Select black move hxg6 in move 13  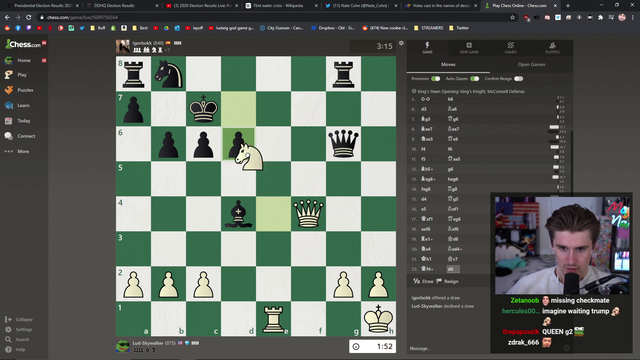pos(453,179)
